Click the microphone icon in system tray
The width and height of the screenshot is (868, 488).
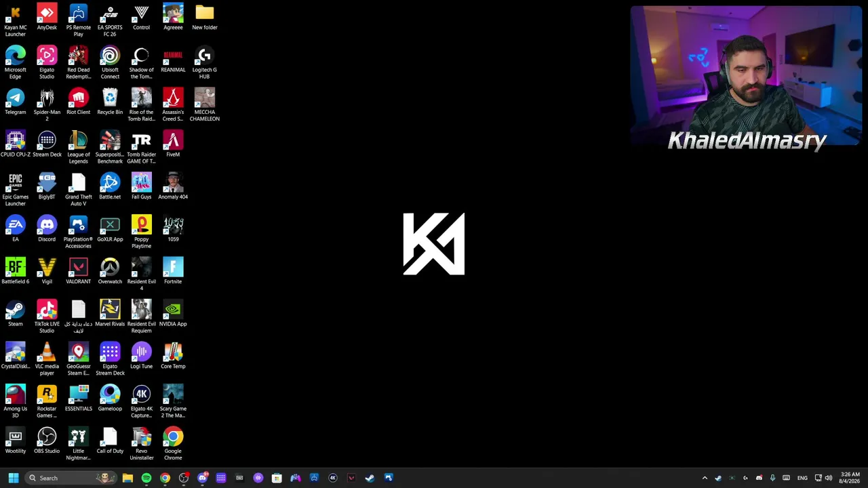pos(772,478)
